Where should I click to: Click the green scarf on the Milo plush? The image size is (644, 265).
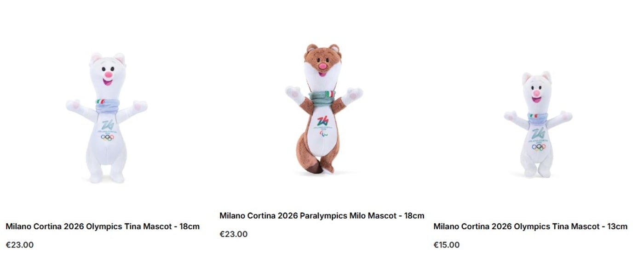point(322,97)
